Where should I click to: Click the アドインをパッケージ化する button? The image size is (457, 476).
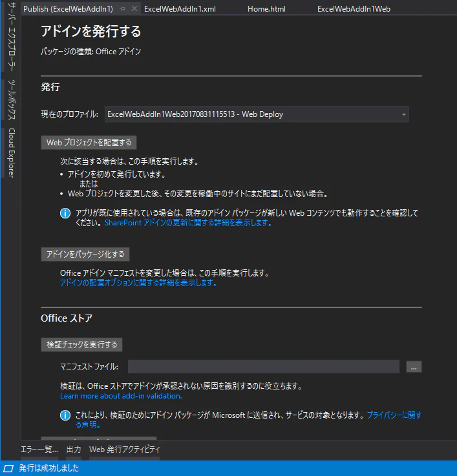coord(85,254)
